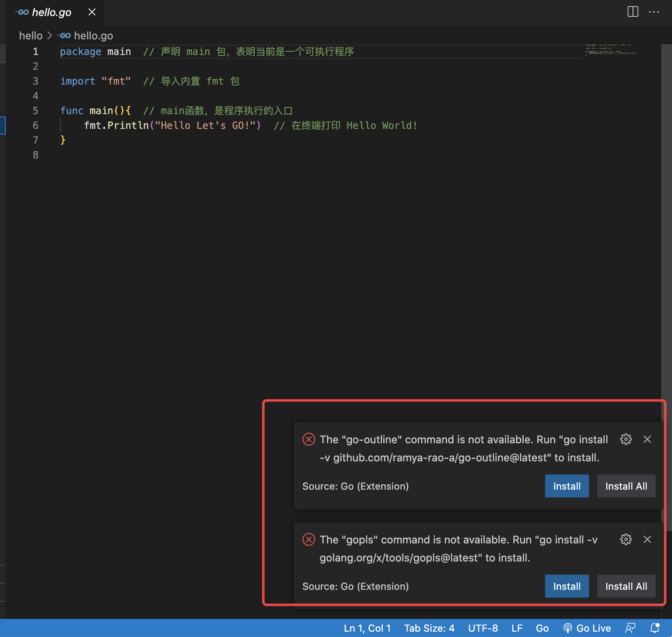Open the Go language mode selector
672x637 pixels.
tap(542, 628)
